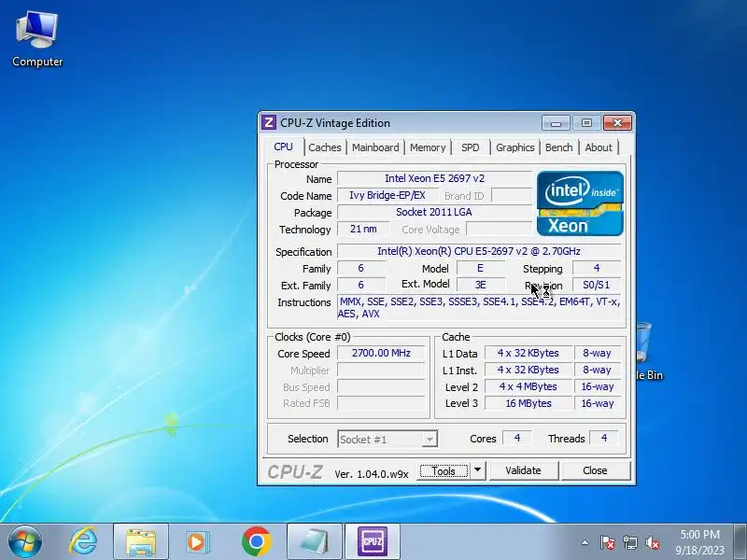Click the Level 3 16-way value
747x560 pixels.
point(598,403)
